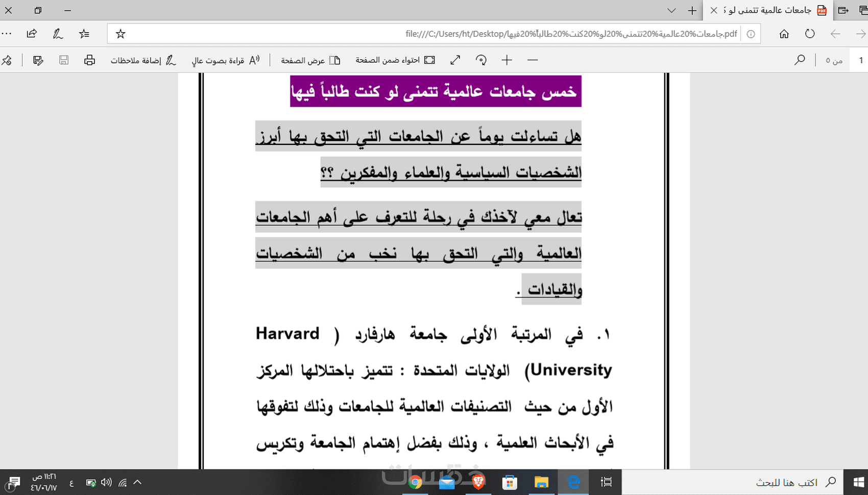Click the purple title خمس جامعات عالمية
Screen dimensions: 868x495
pyautogui.click(x=436, y=91)
